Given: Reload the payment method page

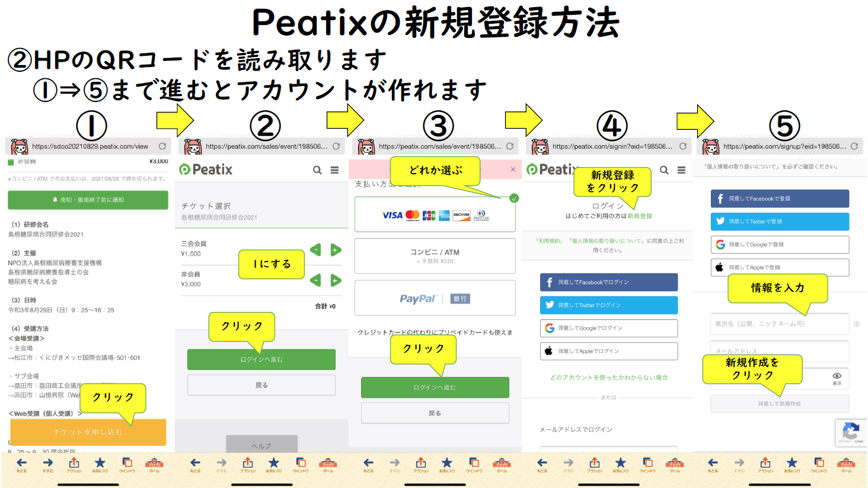Looking at the screenshot, I should point(510,146).
